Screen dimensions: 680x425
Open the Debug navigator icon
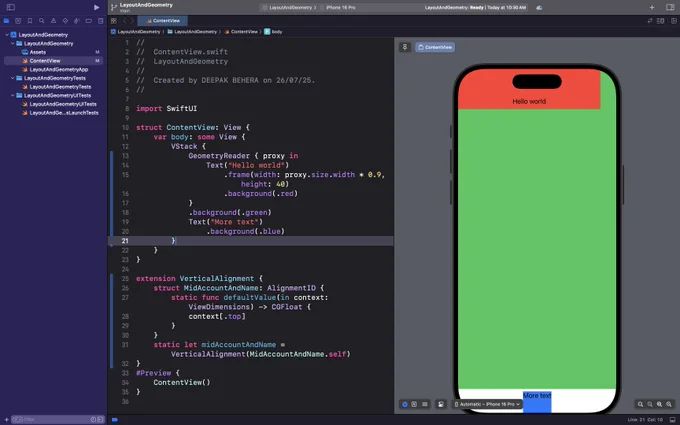(x=77, y=20)
